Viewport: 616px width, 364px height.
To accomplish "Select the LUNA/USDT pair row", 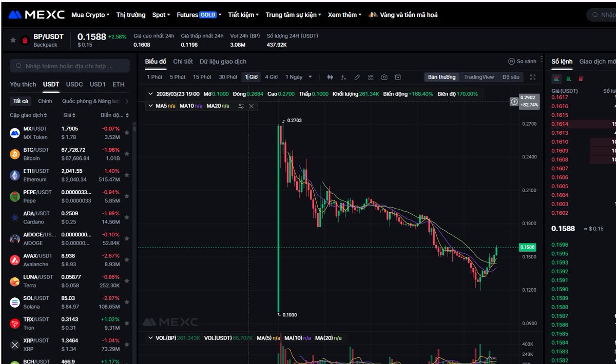I will [69, 281].
